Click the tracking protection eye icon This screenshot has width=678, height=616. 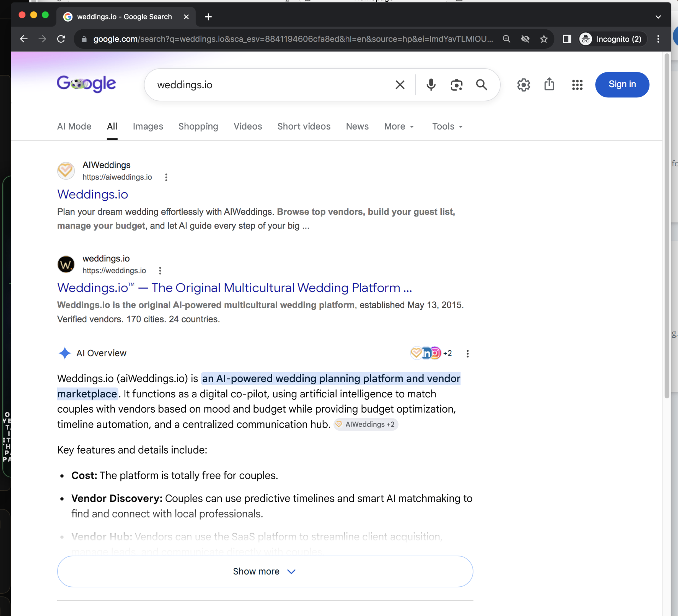click(525, 39)
